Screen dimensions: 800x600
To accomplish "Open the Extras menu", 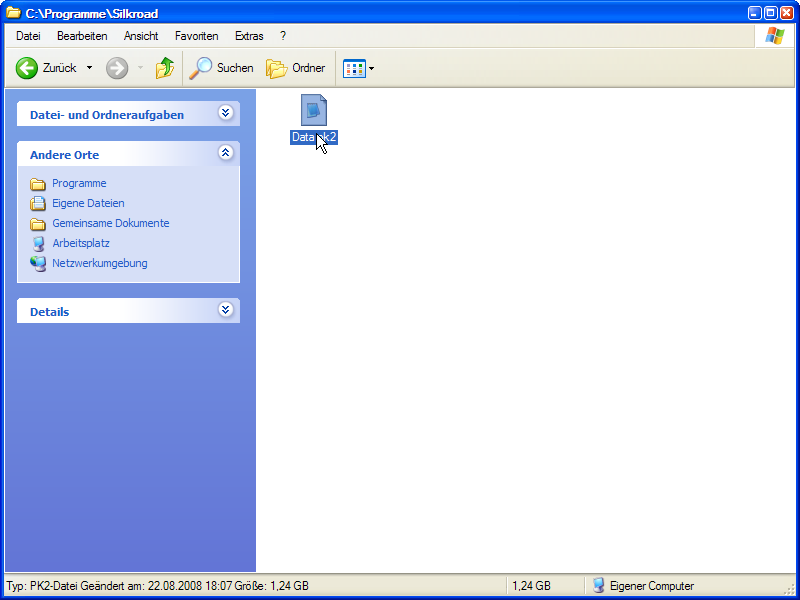I will 249,36.
